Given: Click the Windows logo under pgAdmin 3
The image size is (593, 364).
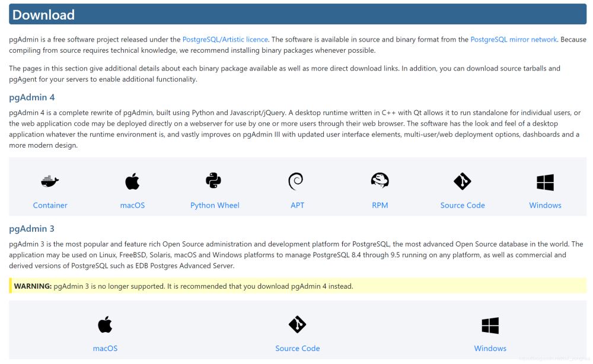Looking at the screenshot, I should [x=490, y=325].
